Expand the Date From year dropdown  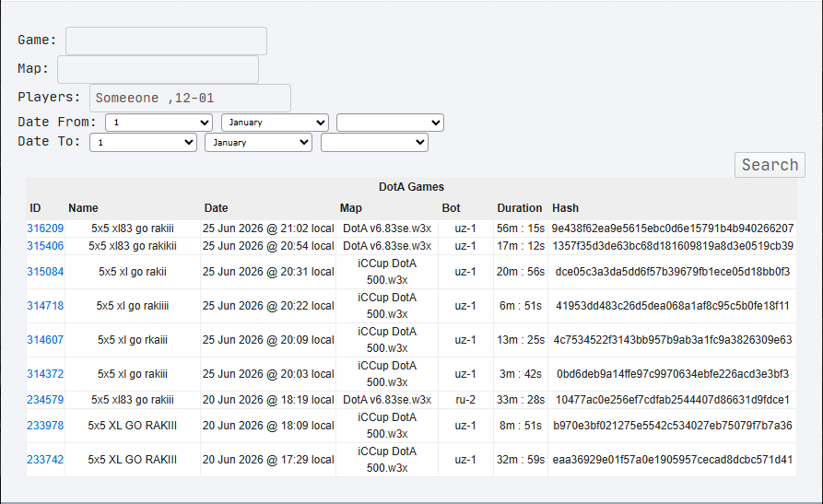click(390, 123)
